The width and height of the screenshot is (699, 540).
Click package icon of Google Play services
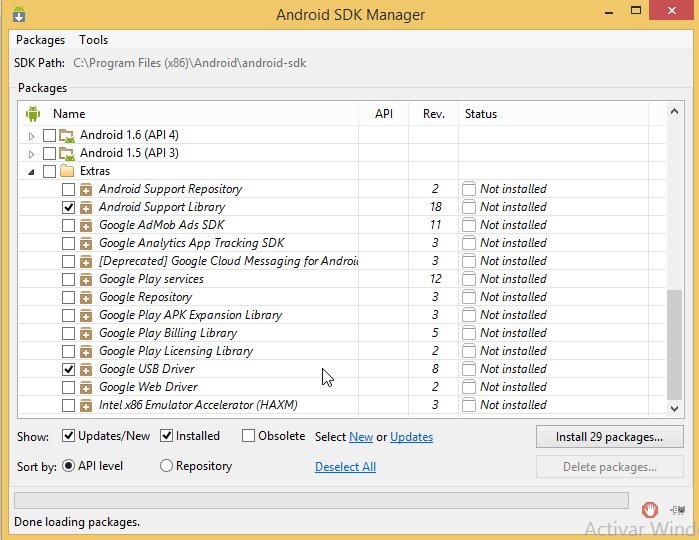pyautogui.click(x=86, y=280)
